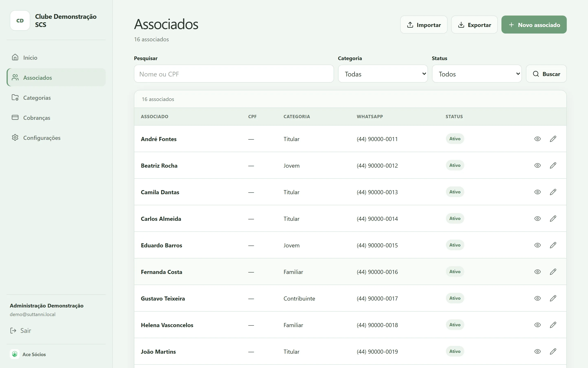View Helena Vasconcelos details eye icon

click(x=537, y=324)
